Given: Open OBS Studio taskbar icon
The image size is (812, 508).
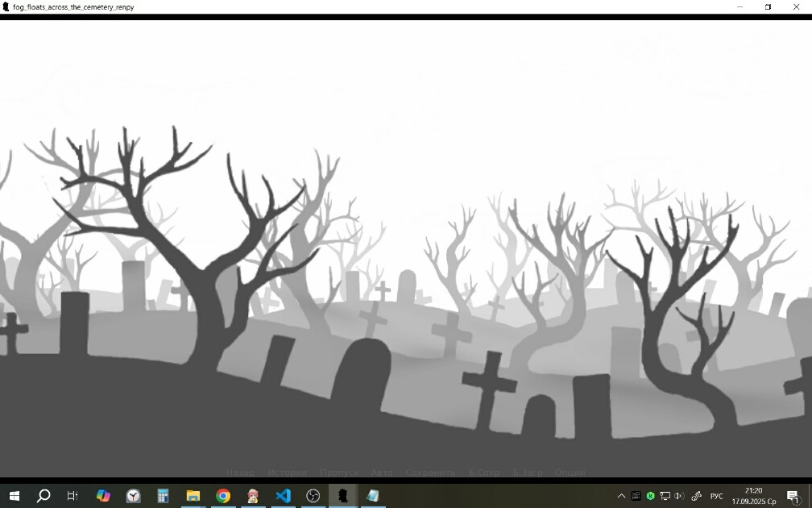Looking at the screenshot, I should 313,496.
